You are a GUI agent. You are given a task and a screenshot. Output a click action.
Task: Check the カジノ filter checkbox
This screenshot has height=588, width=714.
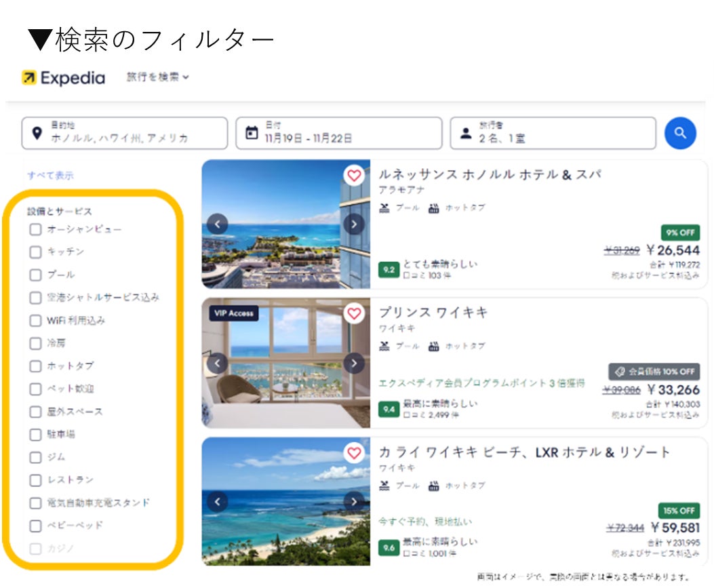coord(35,549)
